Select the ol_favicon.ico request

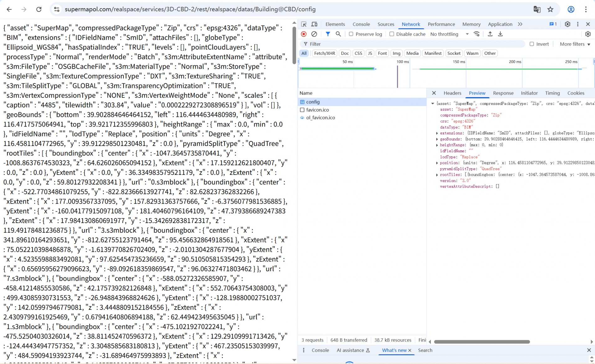(x=362, y=117)
